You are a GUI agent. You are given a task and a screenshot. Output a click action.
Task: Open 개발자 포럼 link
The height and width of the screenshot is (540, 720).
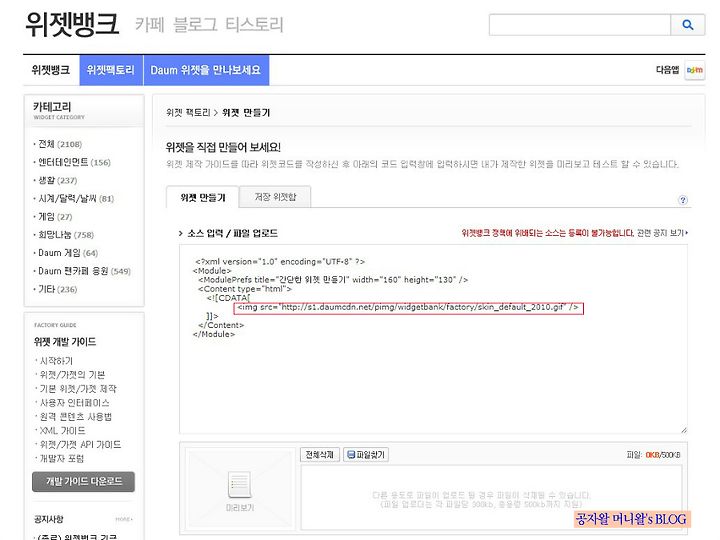(x=62, y=458)
